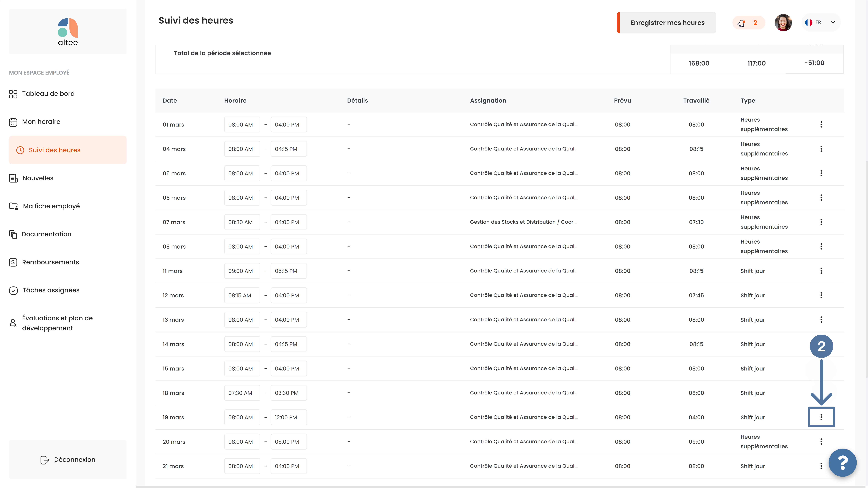This screenshot has width=868, height=488.
Task: Open the Tâches assignées checkmark icon
Action: [13, 290]
